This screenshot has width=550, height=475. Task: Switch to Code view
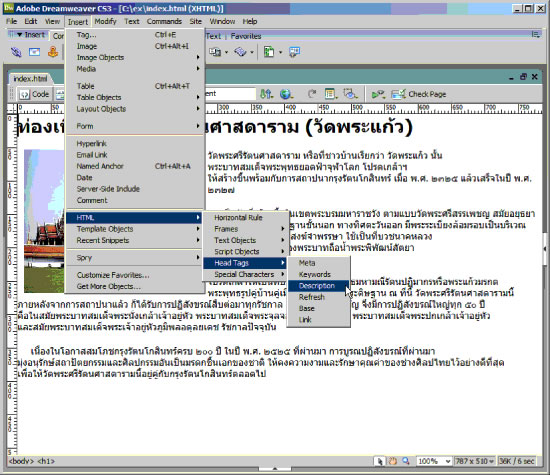tap(34, 94)
